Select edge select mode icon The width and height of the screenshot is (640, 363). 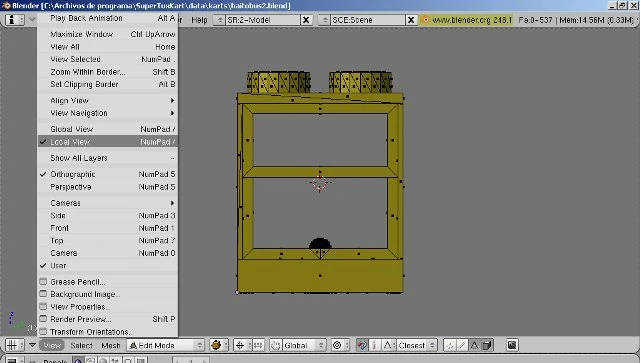(462, 345)
